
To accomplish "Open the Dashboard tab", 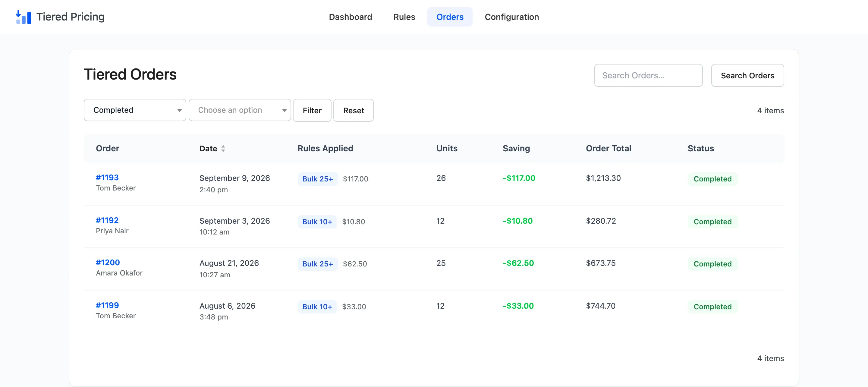I will 351,17.
